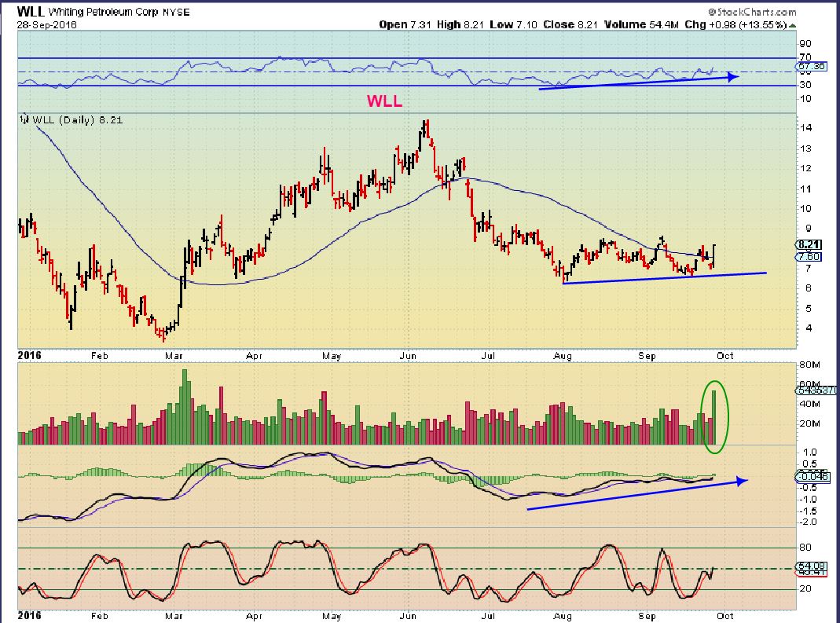Image resolution: width=840 pixels, height=623 pixels.
Task: Click the 80 label on the stochastic axis
Action: (805, 548)
